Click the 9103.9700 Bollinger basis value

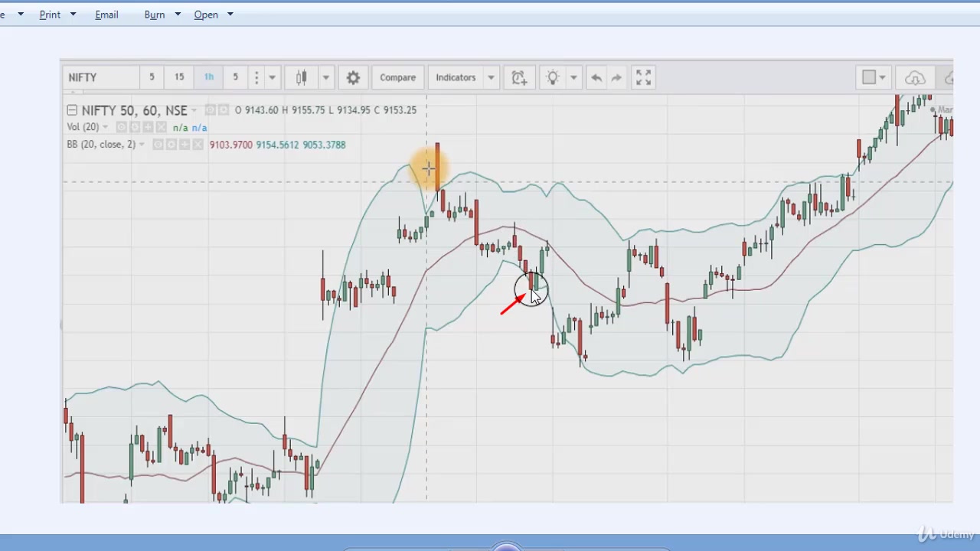(231, 145)
